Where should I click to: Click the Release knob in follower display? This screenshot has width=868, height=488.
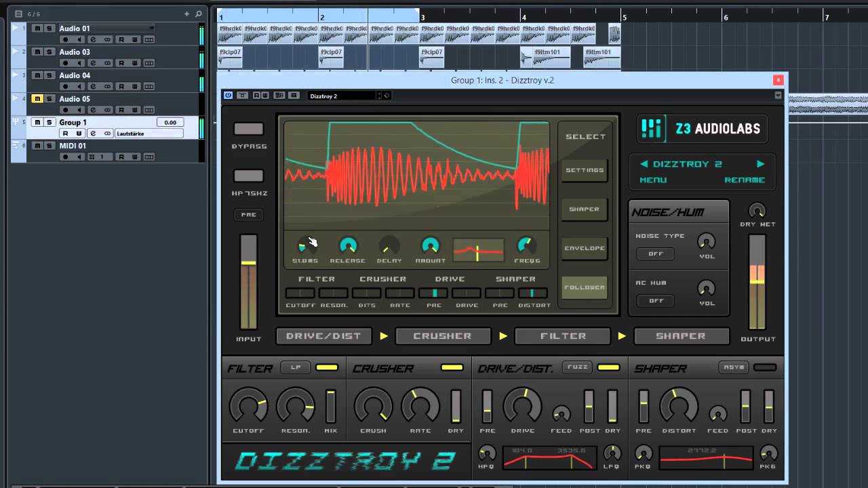coord(348,245)
